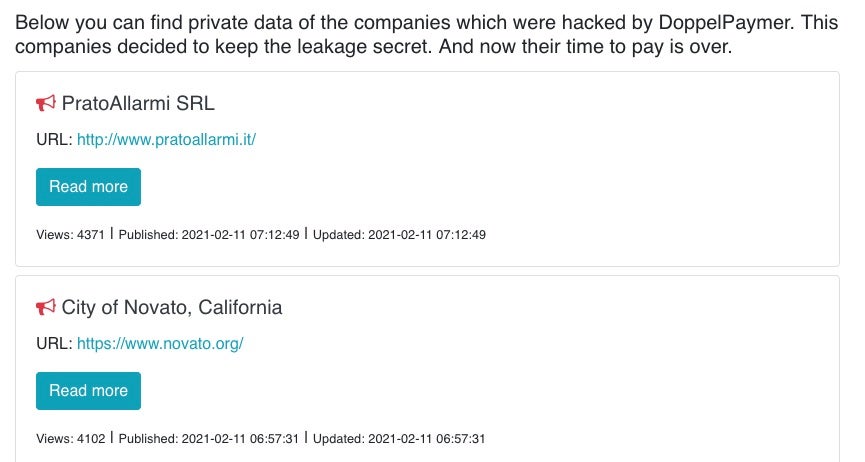
Task: Click the Updated 07:12:49 timestamp
Action: coord(399,235)
